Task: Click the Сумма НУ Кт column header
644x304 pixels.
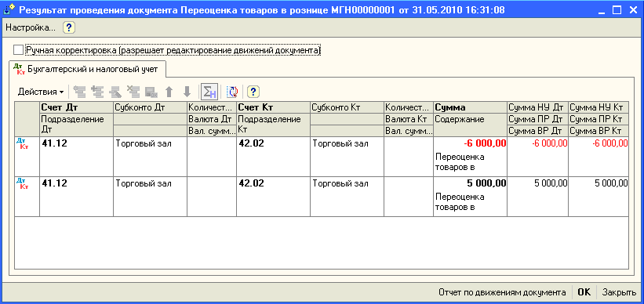Action: point(599,107)
